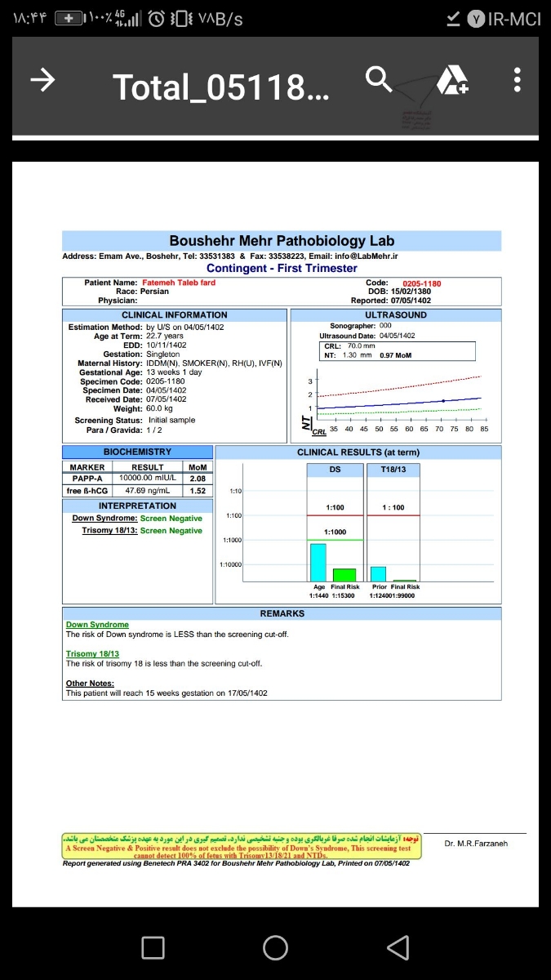Tap the Add to Drive icon
Image resolution: width=551 pixels, height=980 pixels.
pos(452,80)
